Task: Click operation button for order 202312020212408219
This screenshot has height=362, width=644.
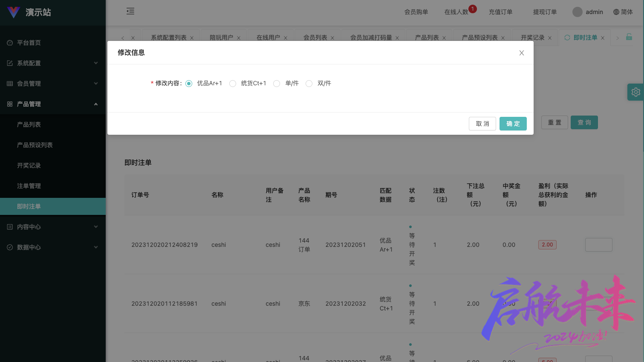Action: click(599, 245)
